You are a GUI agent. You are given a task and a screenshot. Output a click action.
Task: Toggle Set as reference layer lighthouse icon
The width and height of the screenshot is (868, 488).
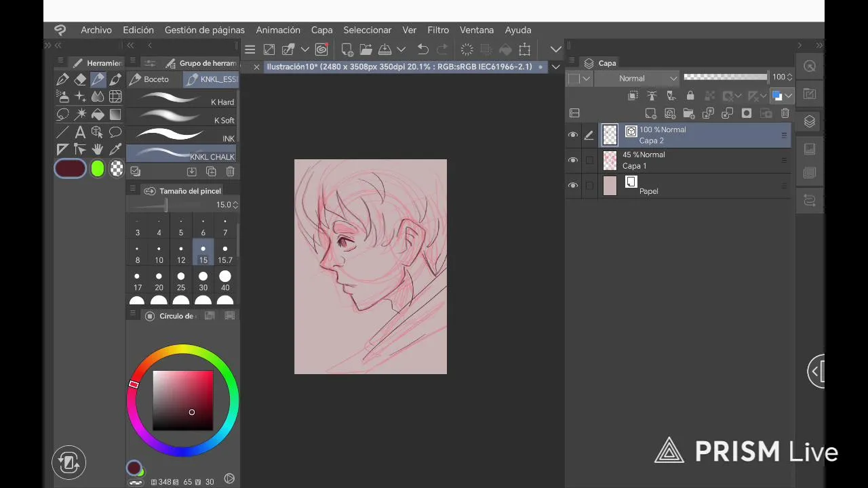[x=652, y=96]
